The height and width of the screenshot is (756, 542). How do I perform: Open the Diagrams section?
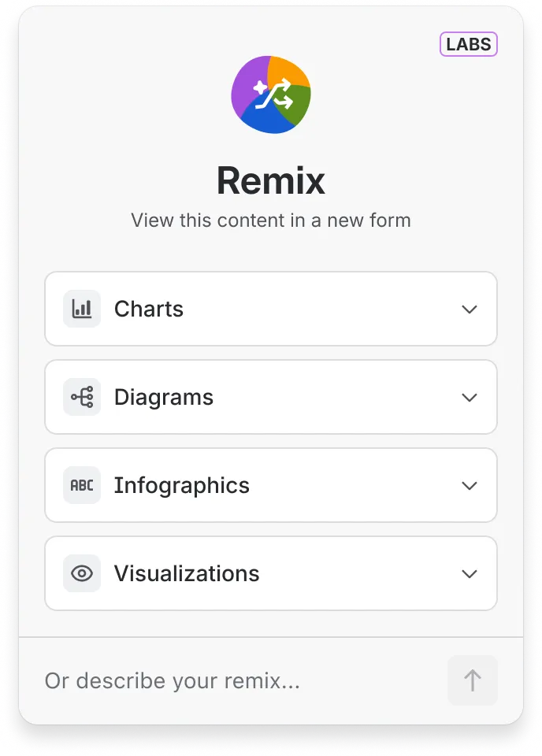[271, 397]
